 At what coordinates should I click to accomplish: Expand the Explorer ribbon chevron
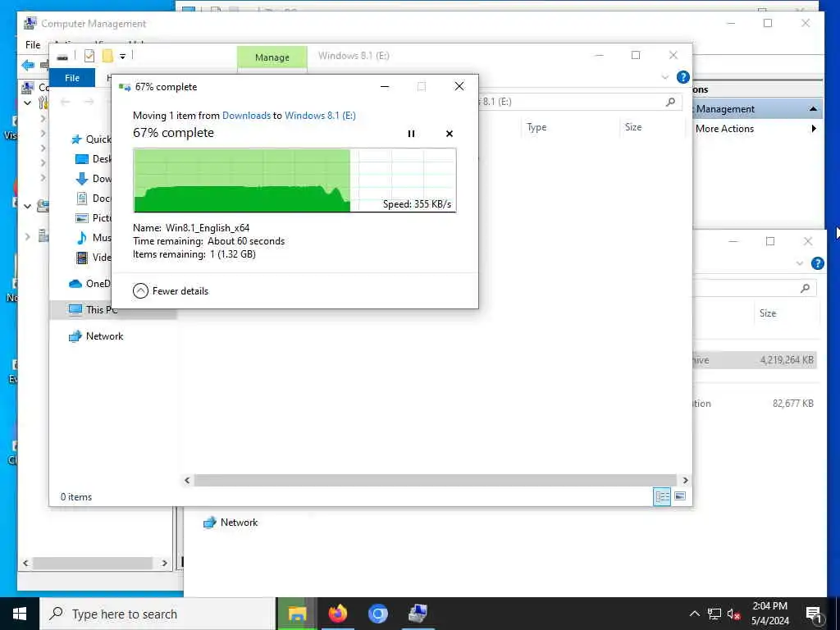[x=664, y=77]
